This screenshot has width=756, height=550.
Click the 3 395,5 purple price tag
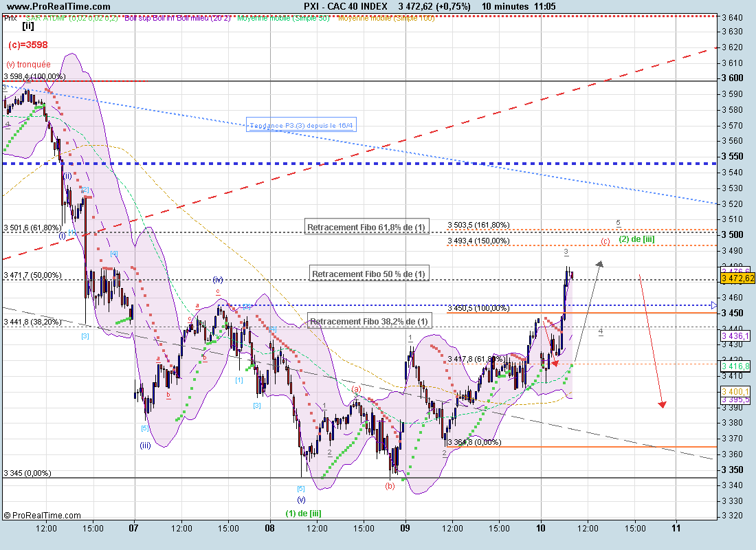[736, 400]
